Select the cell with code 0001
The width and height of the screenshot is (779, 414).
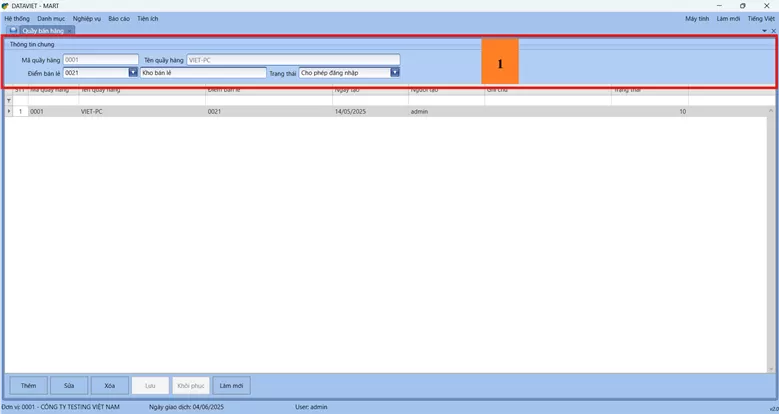click(x=53, y=111)
